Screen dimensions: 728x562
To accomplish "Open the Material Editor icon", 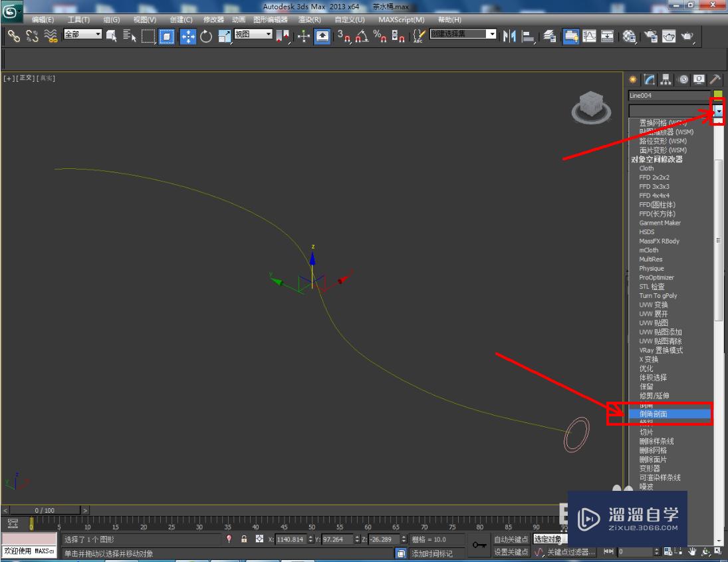I will pos(629,36).
